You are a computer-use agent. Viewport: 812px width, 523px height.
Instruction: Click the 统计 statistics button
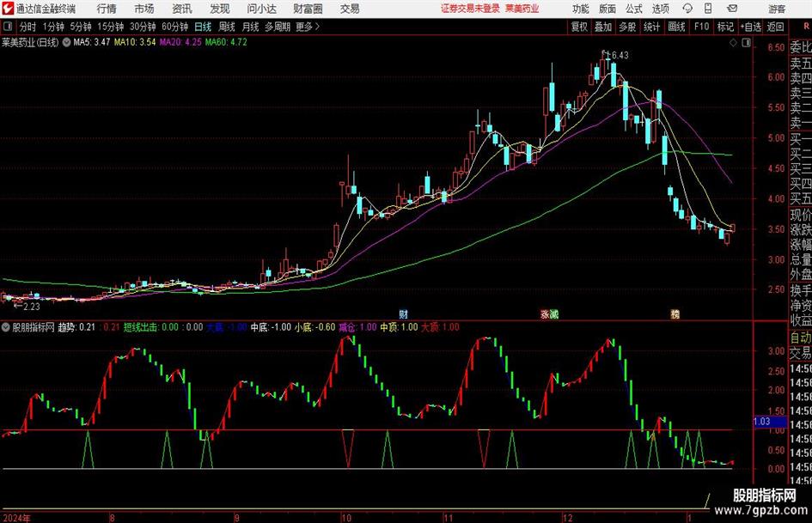(651, 27)
